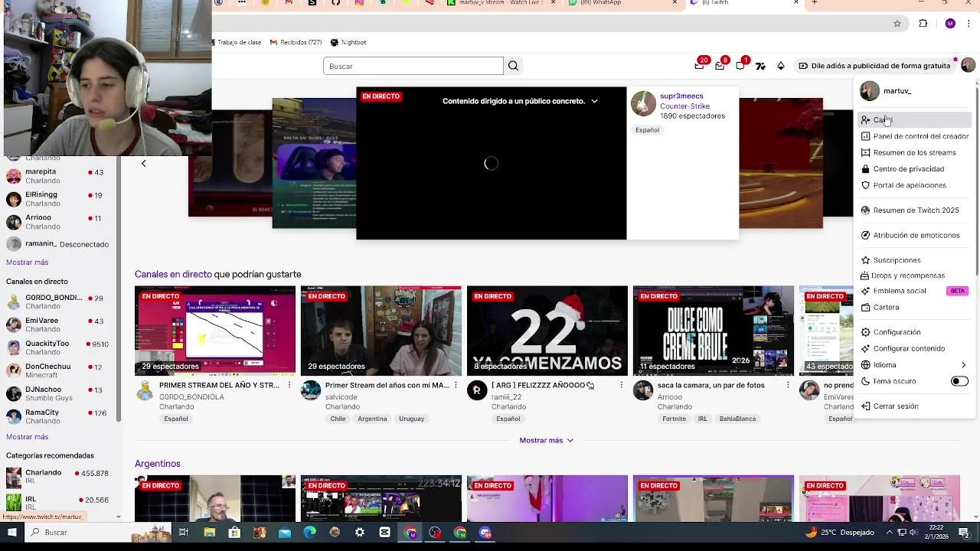This screenshot has width=980, height=551.
Task: Open the Bits diamond icon
Action: 780,66
